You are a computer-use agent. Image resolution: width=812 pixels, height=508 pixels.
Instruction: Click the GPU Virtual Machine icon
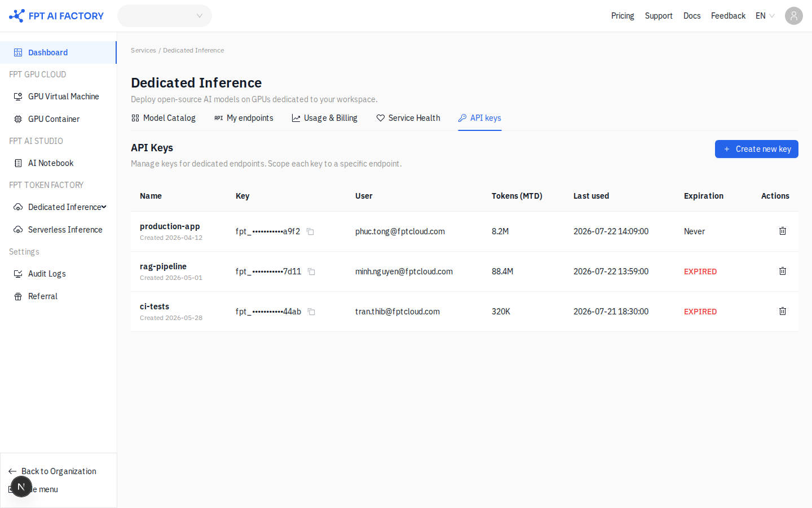tap(18, 97)
